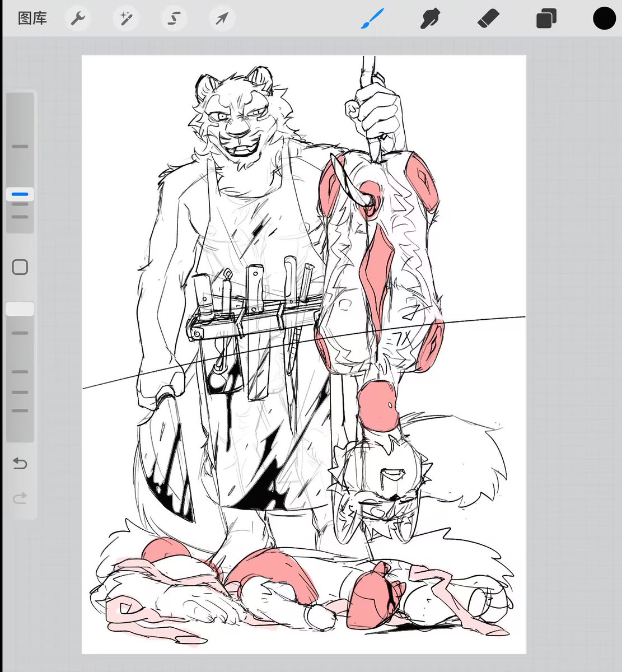Viewport: 622px width, 672px height.
Task: Click the brush opacity slider handle
Action: [20, 309]
